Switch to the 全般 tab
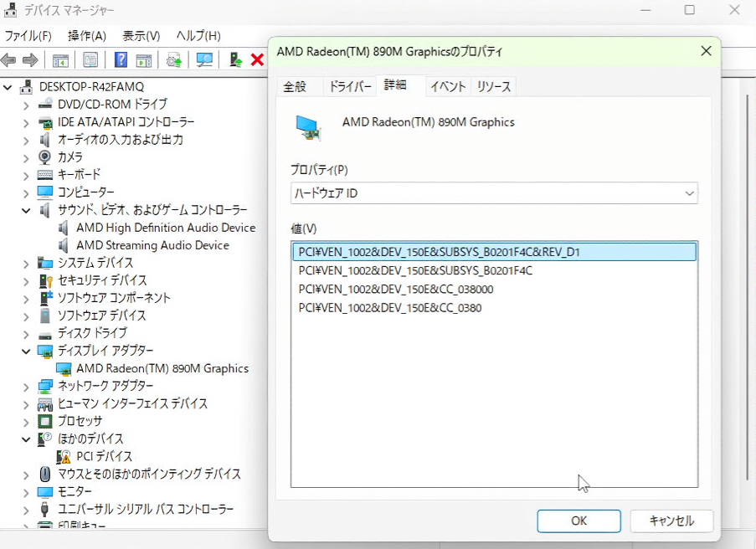This screenshot has width=756, height=549. pyautogui.click(x=295, y=87)
